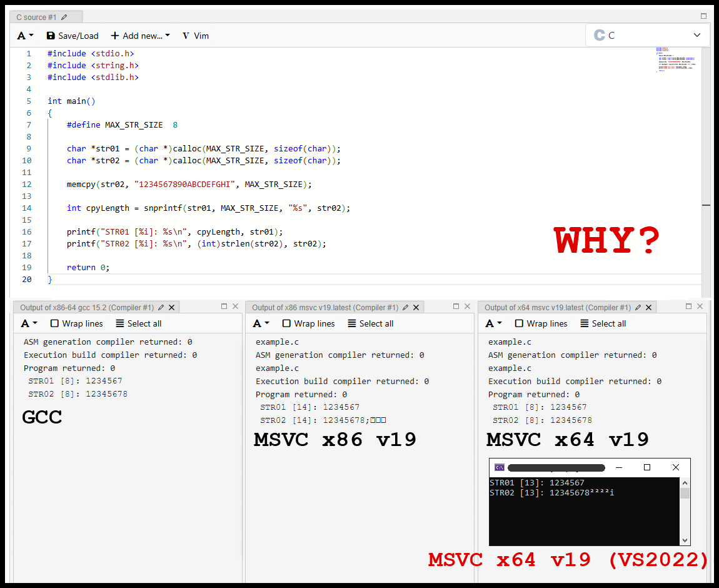Click the console scrollbar thumb
Screen dimensions: 719x588
tap(685, 493)
